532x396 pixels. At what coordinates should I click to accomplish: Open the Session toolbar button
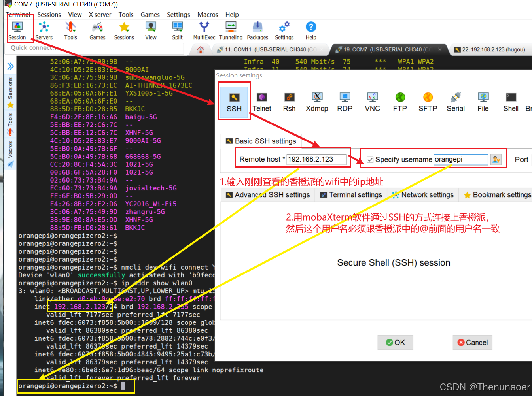click(17, 30)
